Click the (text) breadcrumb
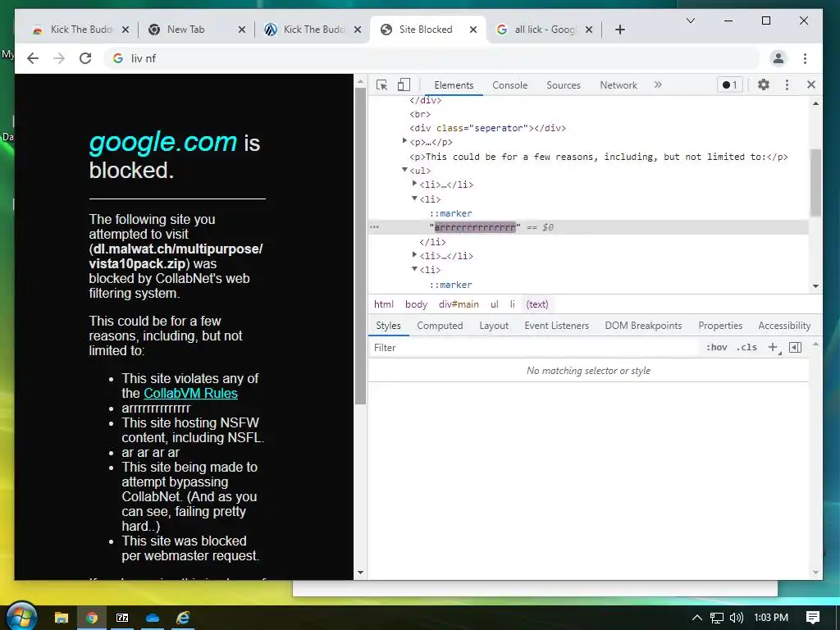The image size is (840, 630). (x=536, y=304)
